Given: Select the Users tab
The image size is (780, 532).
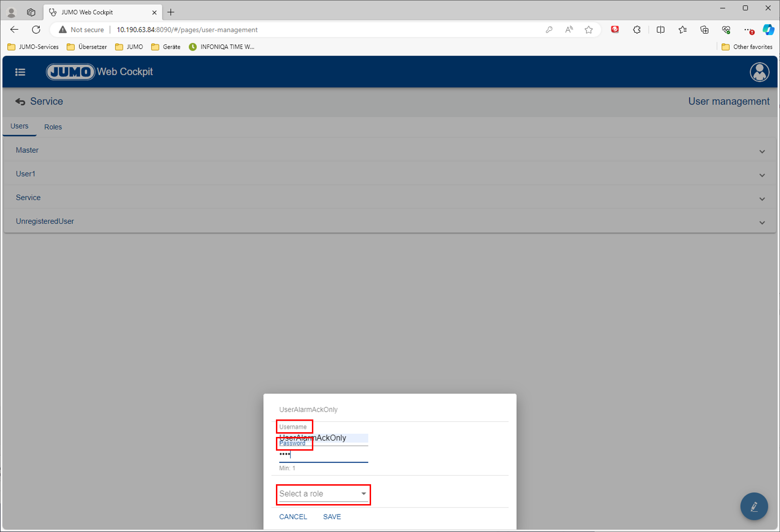Looking at the screenshot, I should [x=19, y=126].
